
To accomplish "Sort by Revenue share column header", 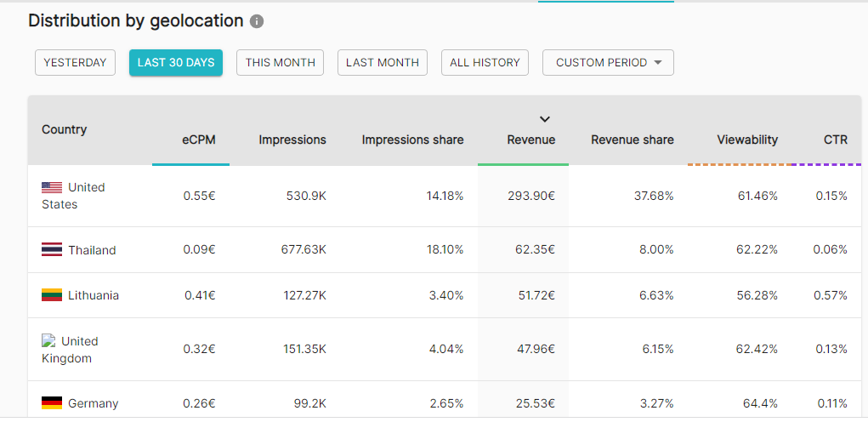I will [633, 140].
